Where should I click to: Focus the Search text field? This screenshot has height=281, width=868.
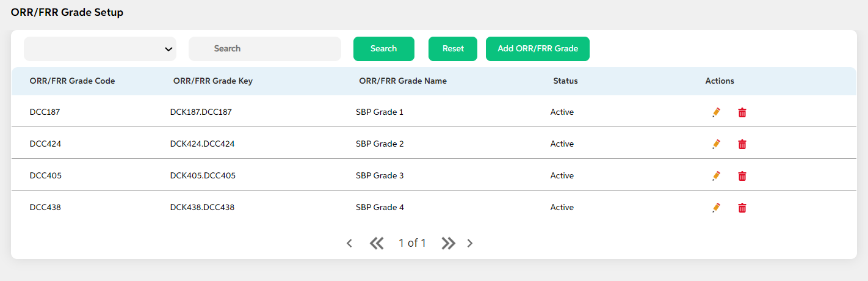[x=265, y=49]
